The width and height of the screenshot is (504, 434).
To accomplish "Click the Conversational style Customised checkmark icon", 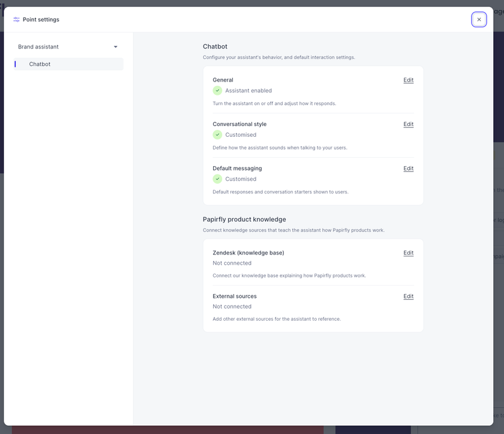I will pyautogui.click(x=217, y=135).
